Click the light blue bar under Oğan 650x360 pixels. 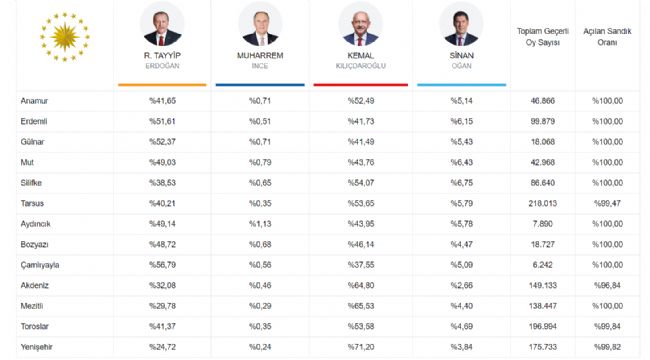461,85
